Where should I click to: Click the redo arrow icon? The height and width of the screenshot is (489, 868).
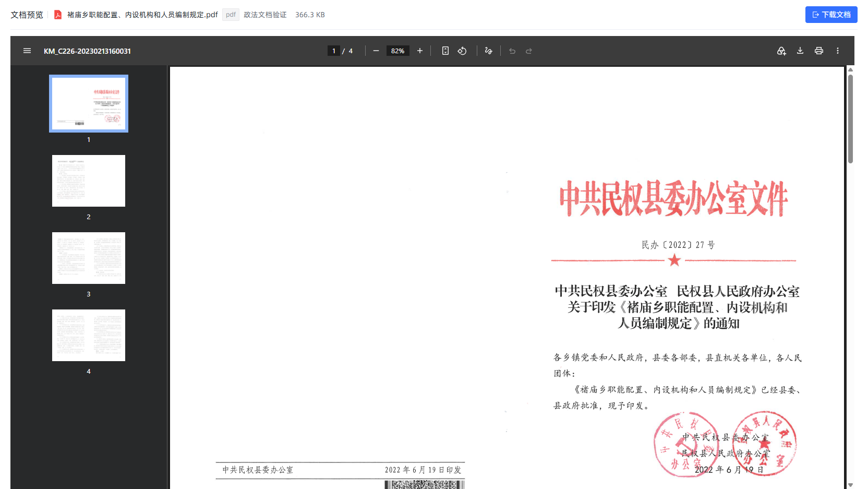(528, 51)
